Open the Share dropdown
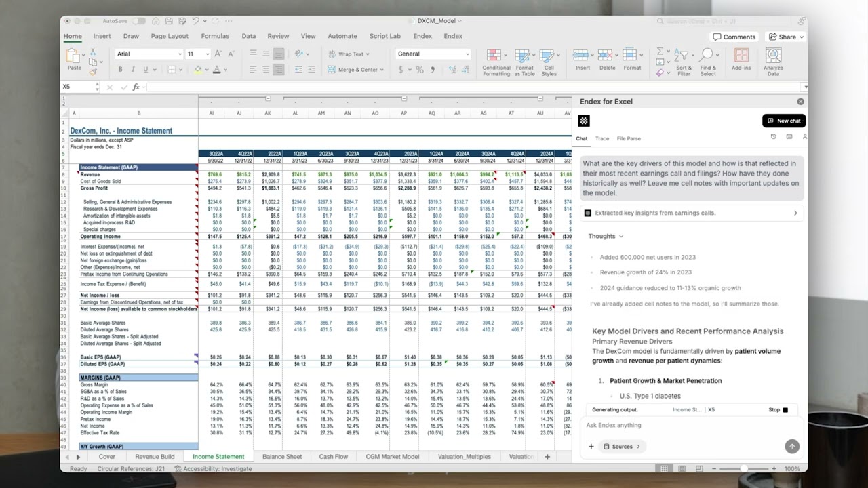 (x=785, y=37)
